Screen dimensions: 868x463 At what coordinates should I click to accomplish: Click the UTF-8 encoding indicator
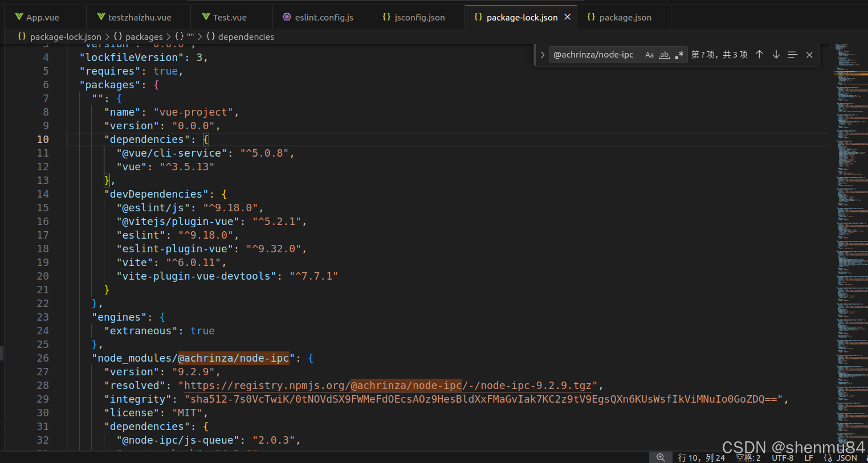coord(783,457)
